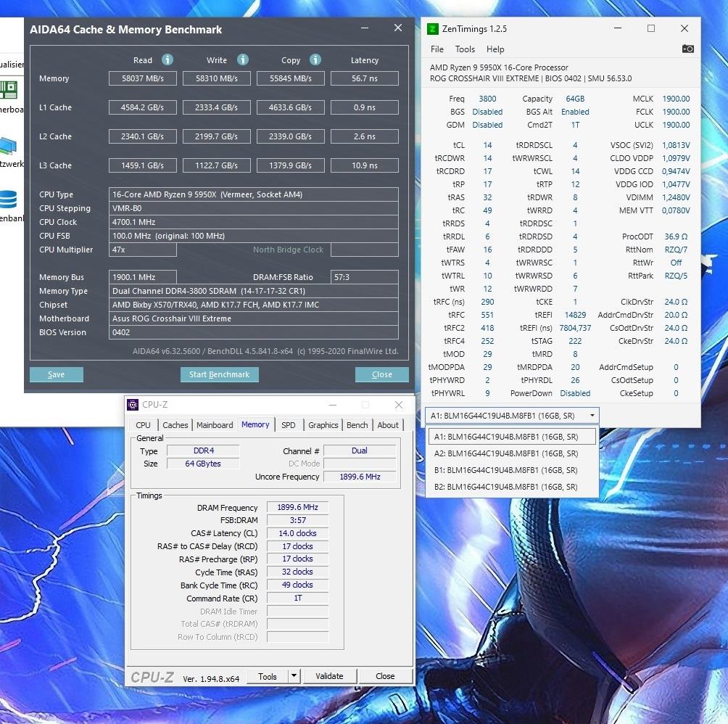
Task: Click the Close button in AIDA64 benchmark
Action: coord(381,374)
